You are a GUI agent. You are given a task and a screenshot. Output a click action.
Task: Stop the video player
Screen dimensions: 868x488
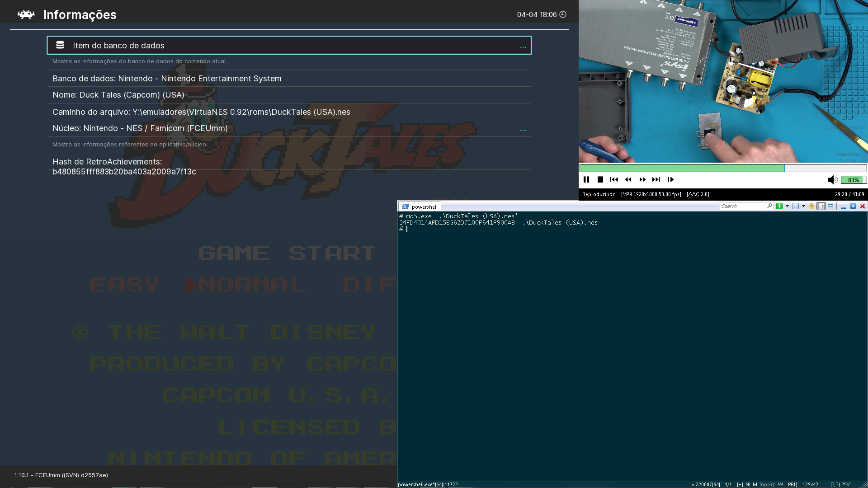[600, 179]
